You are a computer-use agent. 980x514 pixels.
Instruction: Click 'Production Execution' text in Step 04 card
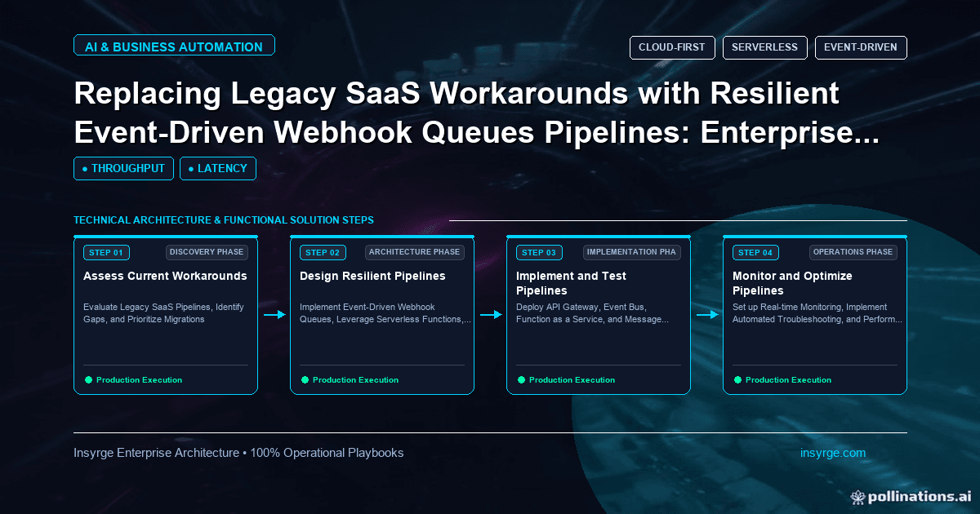788,380
